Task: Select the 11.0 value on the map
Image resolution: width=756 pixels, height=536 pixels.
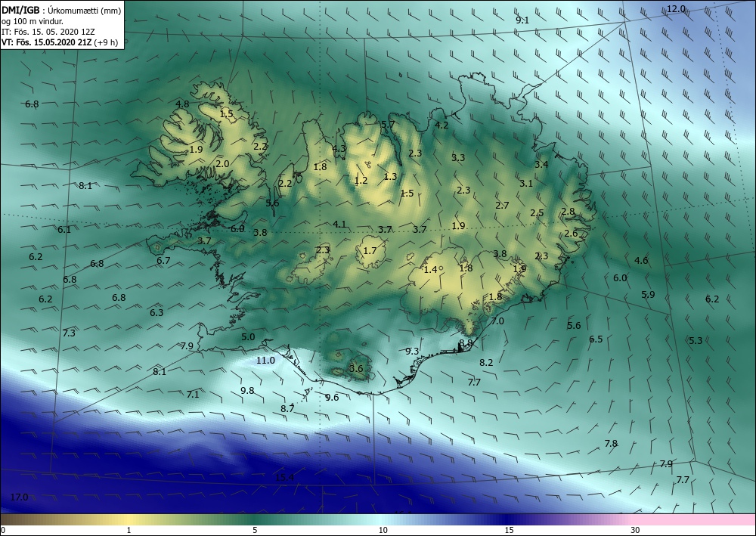Action: click(x=265, y=361)
